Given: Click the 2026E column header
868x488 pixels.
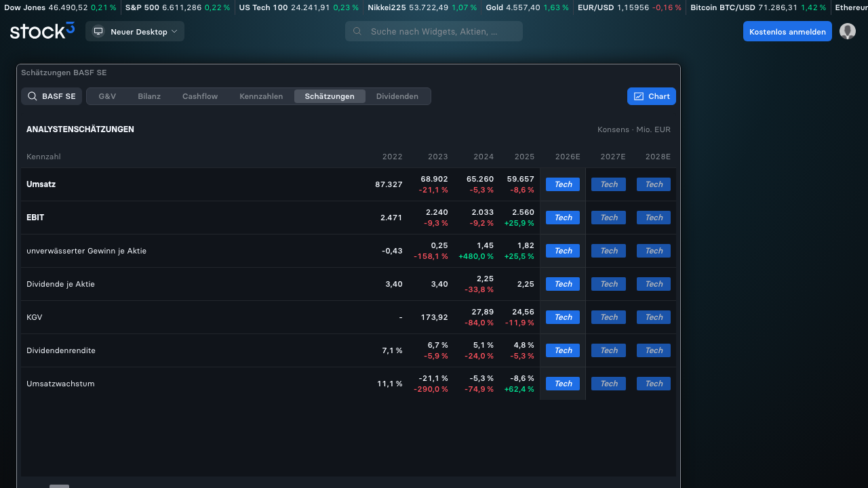Looking at the screenshot, I should (x=568, y=157).
